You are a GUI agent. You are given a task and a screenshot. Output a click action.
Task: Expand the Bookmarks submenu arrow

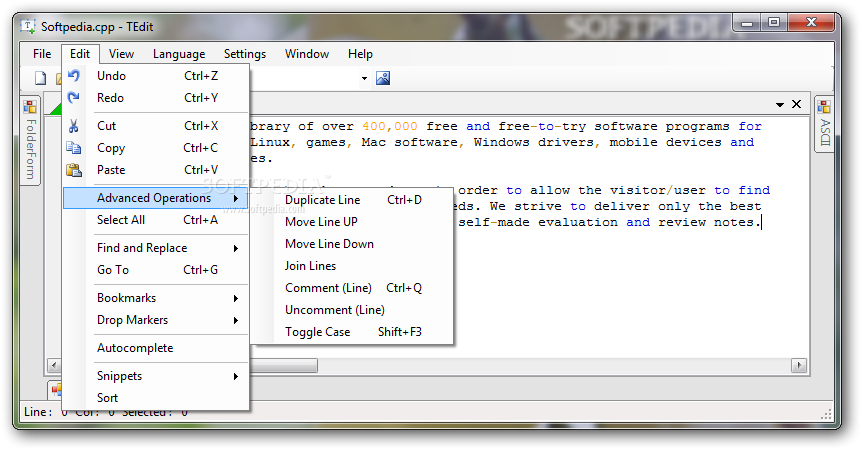pos(236,298)
